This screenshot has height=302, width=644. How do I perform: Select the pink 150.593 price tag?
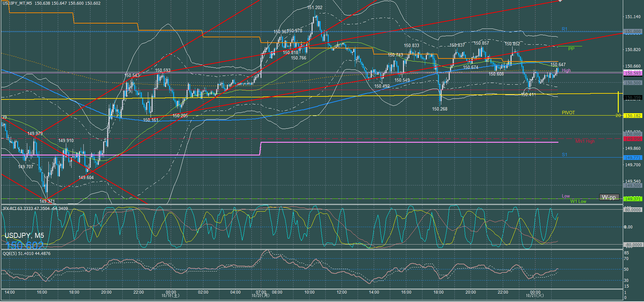click(x=633, y=73)
